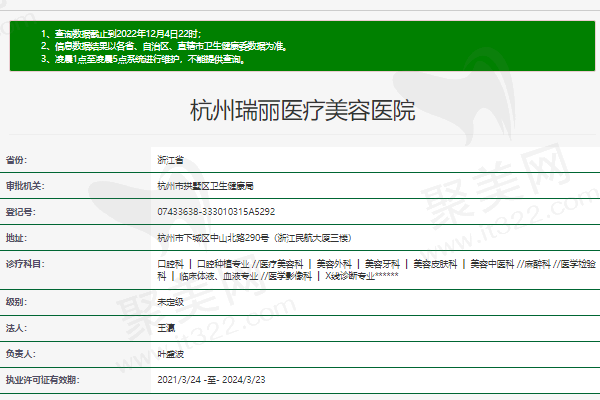Click registration number 07433638-333010315A5292
Screen dimensions: 600x400
(x=216, y=212)
